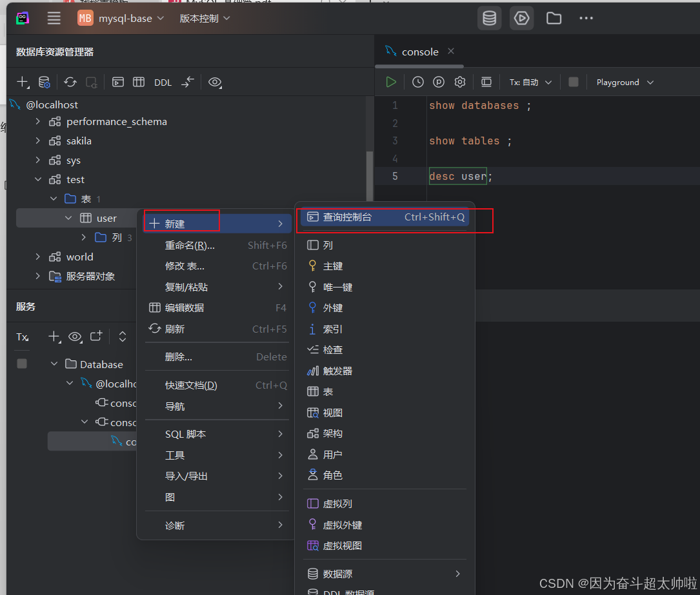Open query history clock icon
Screen dimensions: 700x595
click(x=418, y=82)
